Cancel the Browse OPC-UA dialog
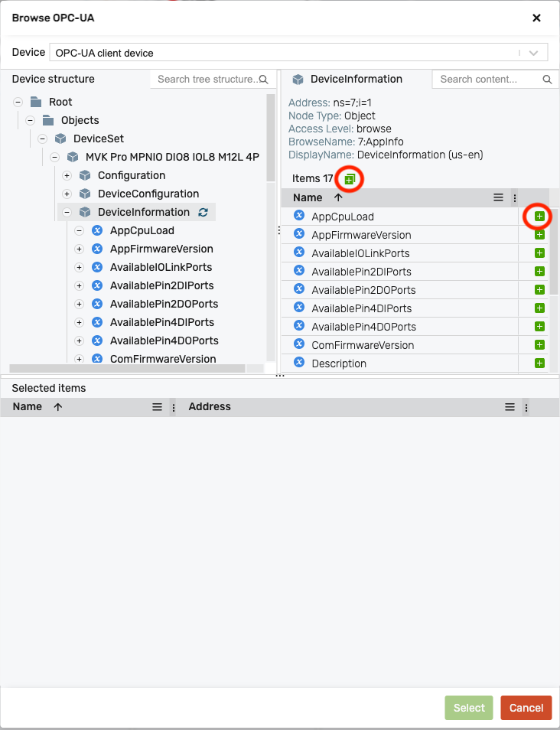Screen dimensions: 560x730 [x=526, y=708]
